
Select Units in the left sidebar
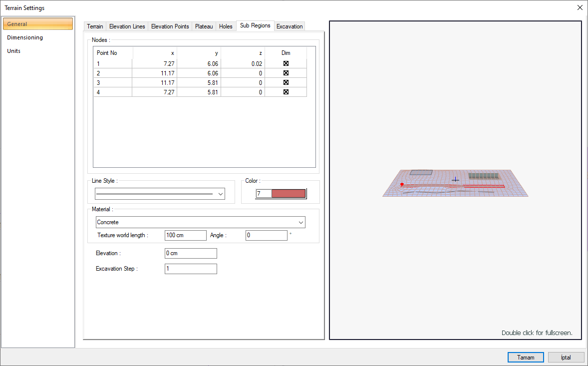tap(14, 51)
